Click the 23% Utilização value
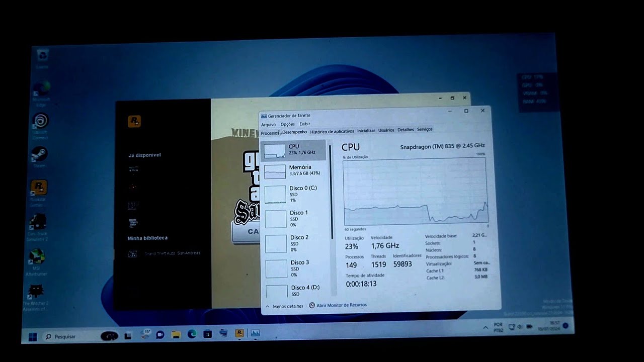This screenshot has height=362, width=644. coord(352,246)
